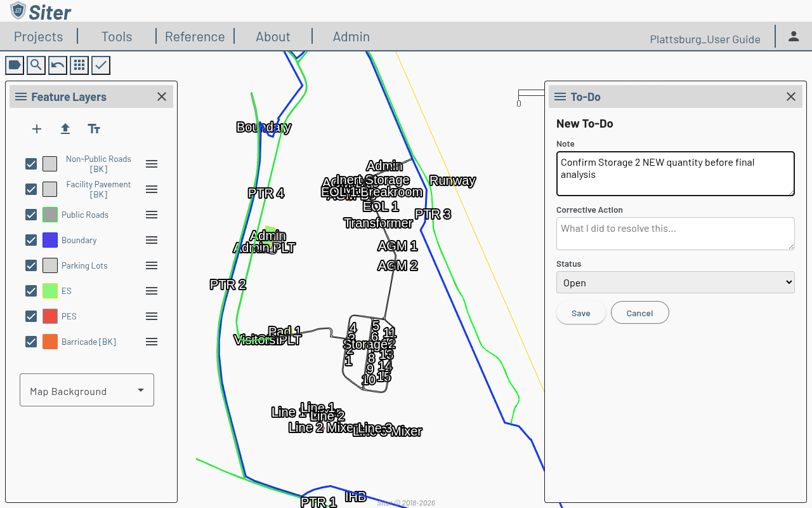812x508 pixels.
Task: Open ES layer options handle
Action: 152,291
